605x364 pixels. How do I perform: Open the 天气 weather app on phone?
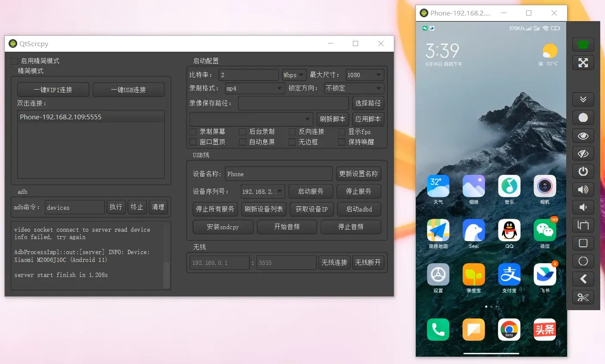[x=438, y=186]
